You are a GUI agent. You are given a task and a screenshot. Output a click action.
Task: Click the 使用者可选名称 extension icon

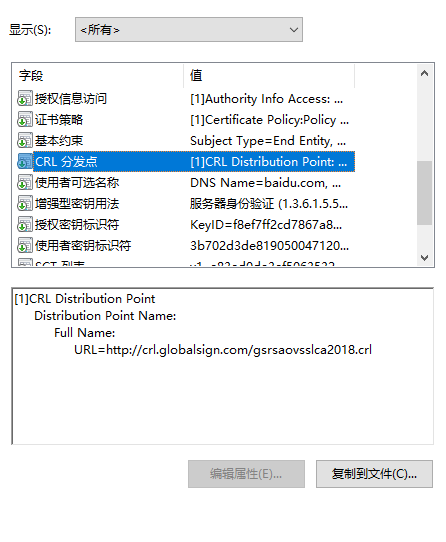25,183
